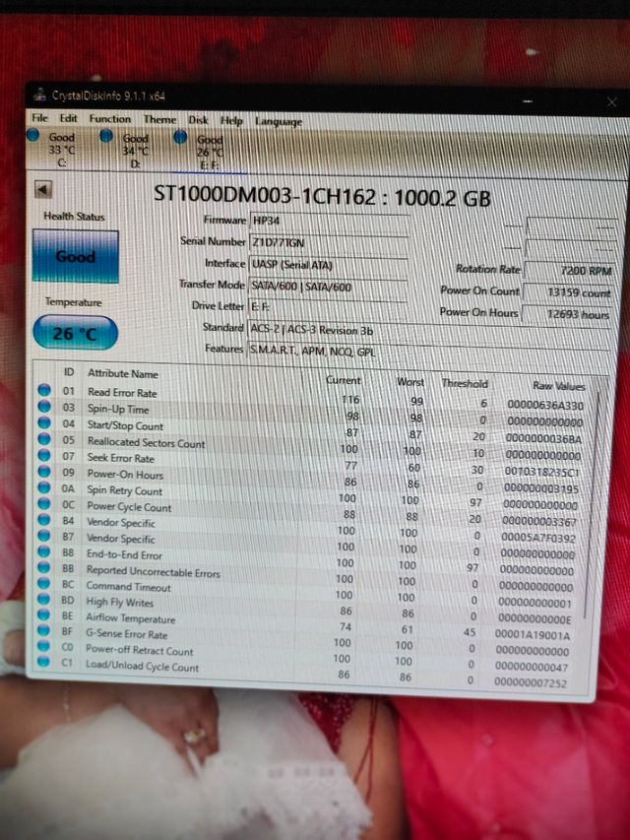Click the Drive Letter field

pyautogui.click(x=328, y=307)
